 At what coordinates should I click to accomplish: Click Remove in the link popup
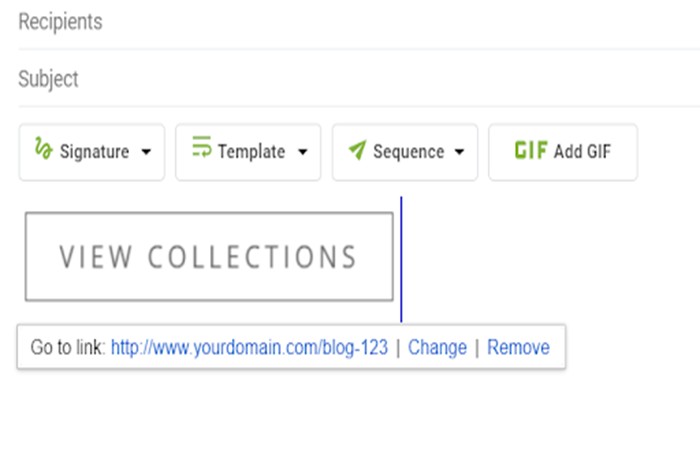518,347
